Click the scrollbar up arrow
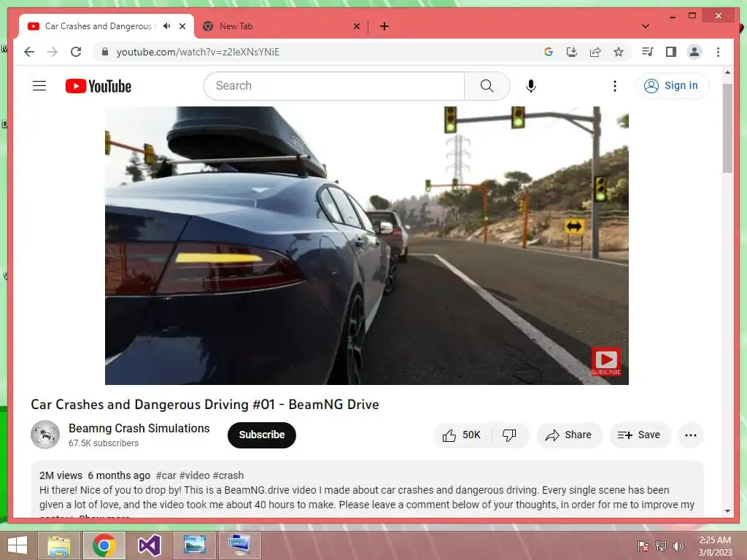The width and height of the screenshot is (747, 560). tap(727, 72)
